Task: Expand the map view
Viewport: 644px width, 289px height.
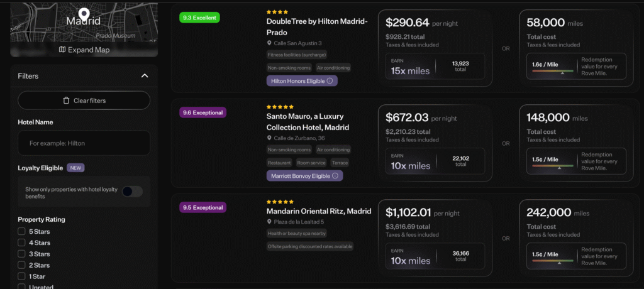Action: (x=84, y=50)
